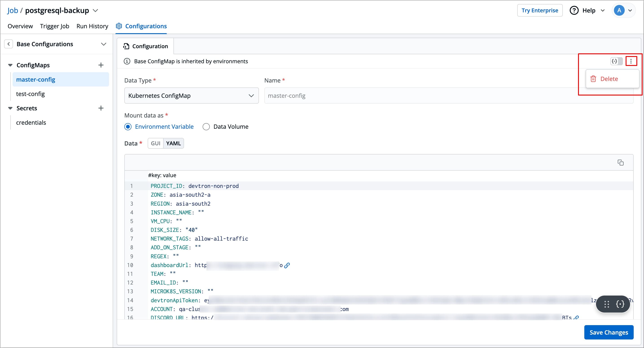Toggle the scoped variables switch
Image resolution: width=644 pixels, height=348 pixels.
coord(616,61)
